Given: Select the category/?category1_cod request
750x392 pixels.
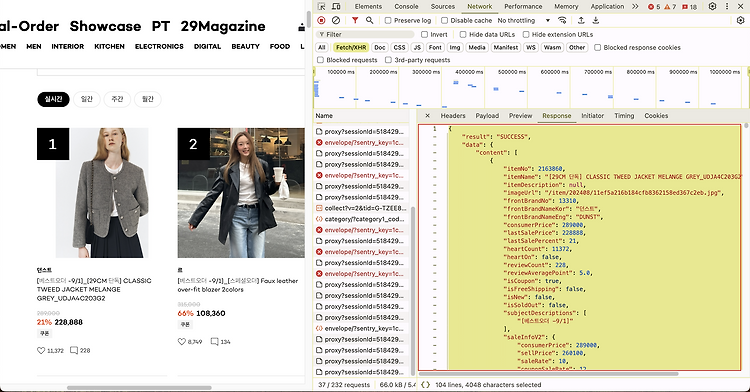Looking at the screenshot, I should [x=362, y=219].
